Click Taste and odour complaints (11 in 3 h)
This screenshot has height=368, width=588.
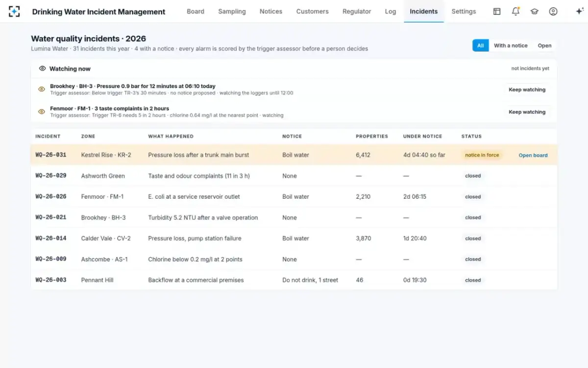(199, 176)
